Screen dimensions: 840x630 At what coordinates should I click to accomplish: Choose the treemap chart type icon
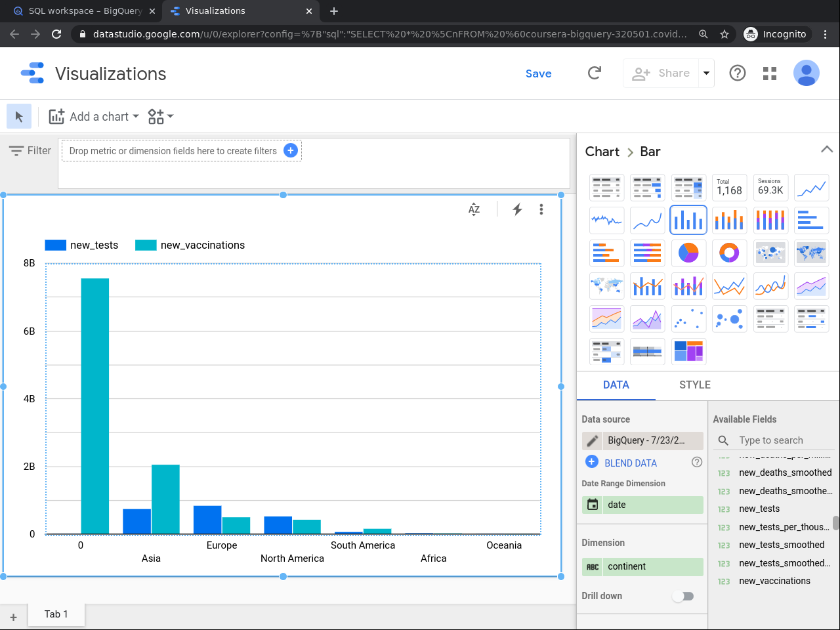pos(688,351)
